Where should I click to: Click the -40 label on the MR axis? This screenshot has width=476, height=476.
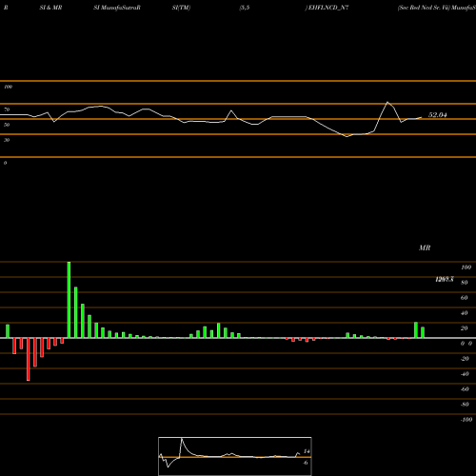pyautogui.click(x=465, y=374)
